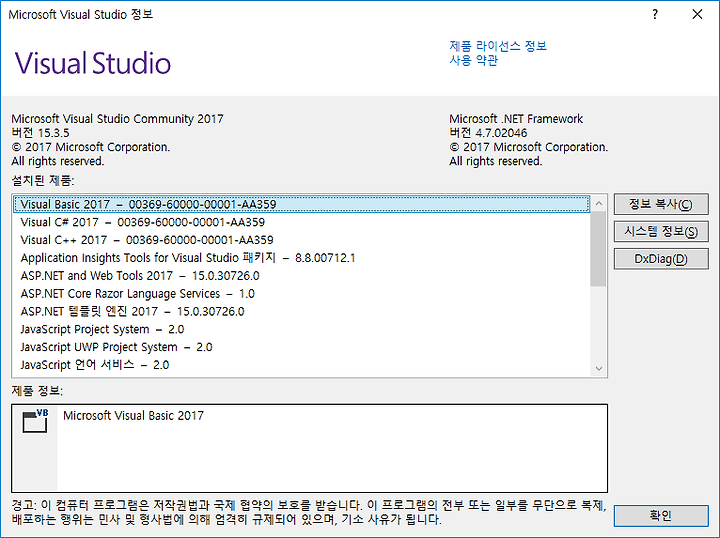Viewport: 720px width, 538px height.
Task: Select JavaScript 언어 서비스 row
Action: tap(301, 365)
